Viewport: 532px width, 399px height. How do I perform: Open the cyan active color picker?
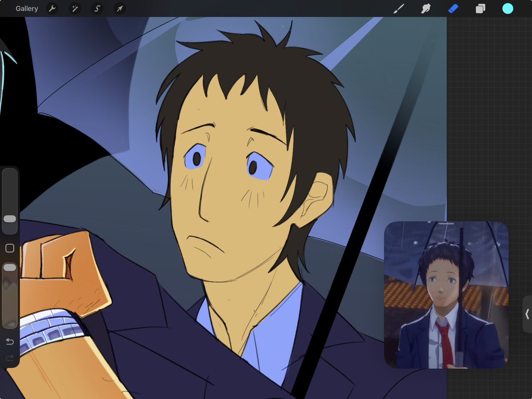508,8
